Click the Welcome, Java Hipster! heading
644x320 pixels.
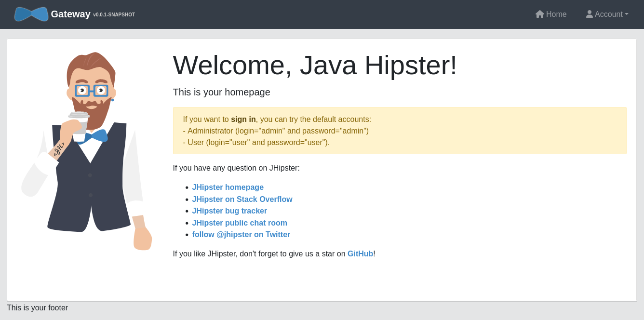[314, 65]
